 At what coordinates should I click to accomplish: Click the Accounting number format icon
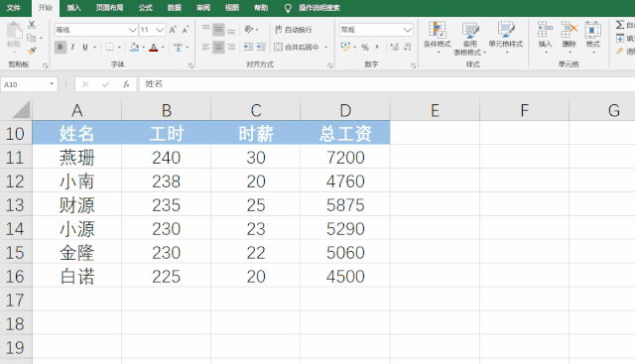(x=345, y=47)
